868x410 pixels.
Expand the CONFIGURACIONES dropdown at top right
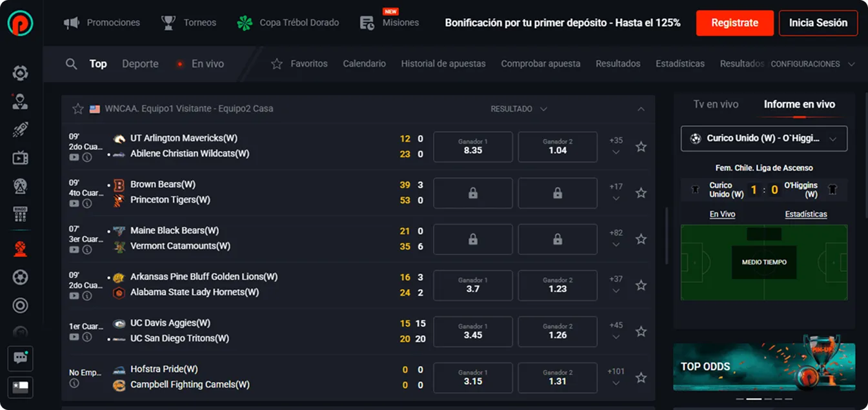click(812, 65)
